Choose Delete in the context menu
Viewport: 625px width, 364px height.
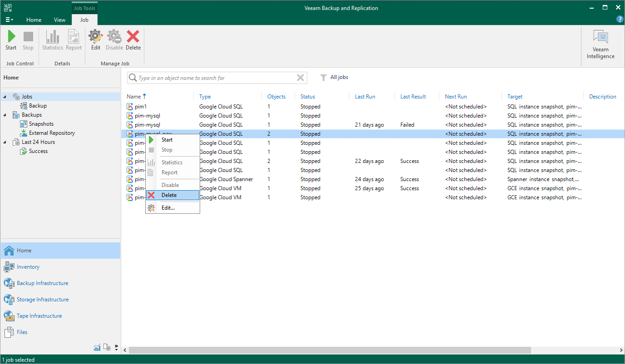[x=172, y=195]
